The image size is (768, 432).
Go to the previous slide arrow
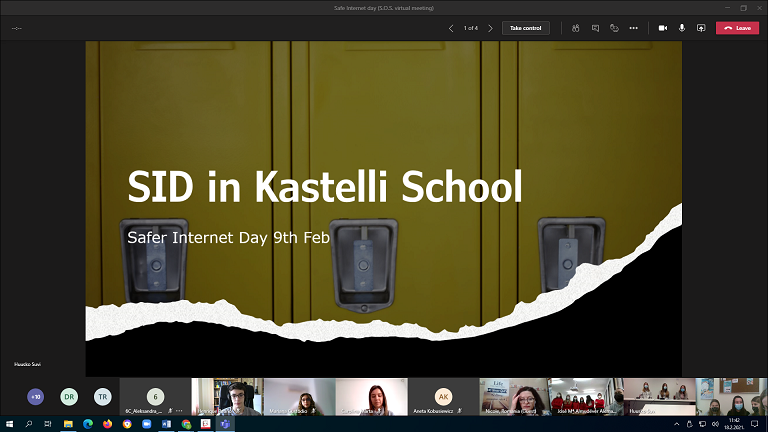click(451, 28)
